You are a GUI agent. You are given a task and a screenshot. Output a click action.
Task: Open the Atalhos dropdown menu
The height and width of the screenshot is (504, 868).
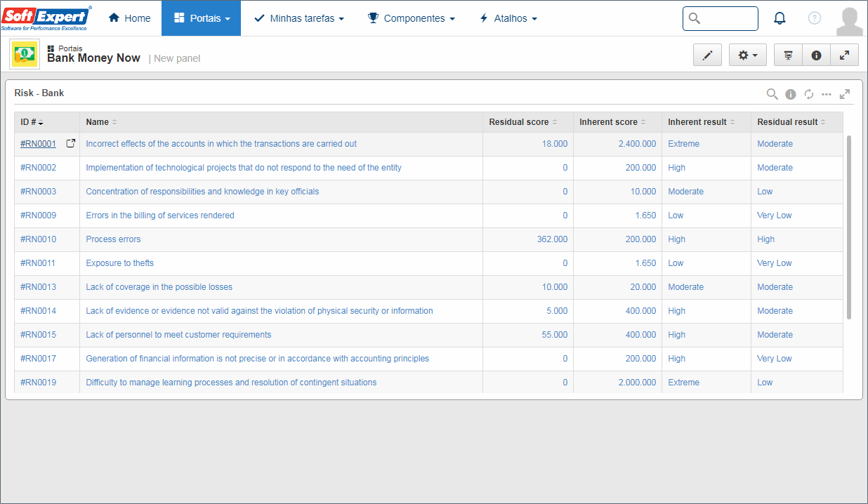click(508, 18)
